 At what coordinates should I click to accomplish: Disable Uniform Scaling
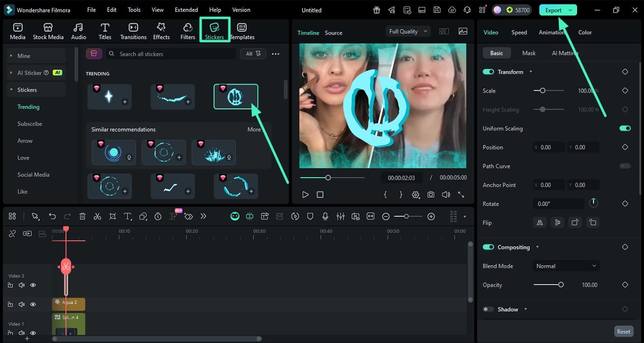point(625,128)
